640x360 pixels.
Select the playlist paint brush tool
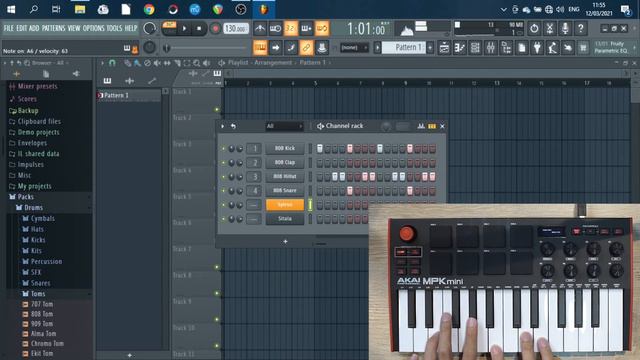pyautogui.click(x=138, y=63)
